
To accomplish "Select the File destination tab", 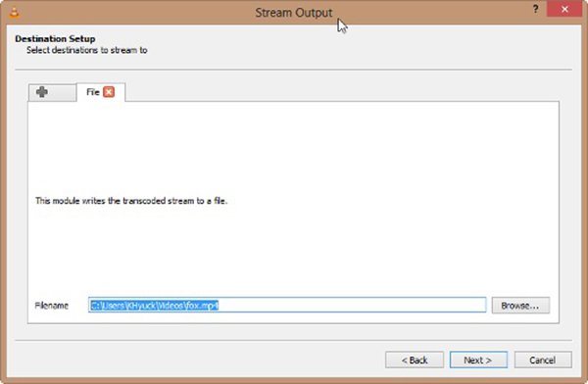I will (101, 92).
